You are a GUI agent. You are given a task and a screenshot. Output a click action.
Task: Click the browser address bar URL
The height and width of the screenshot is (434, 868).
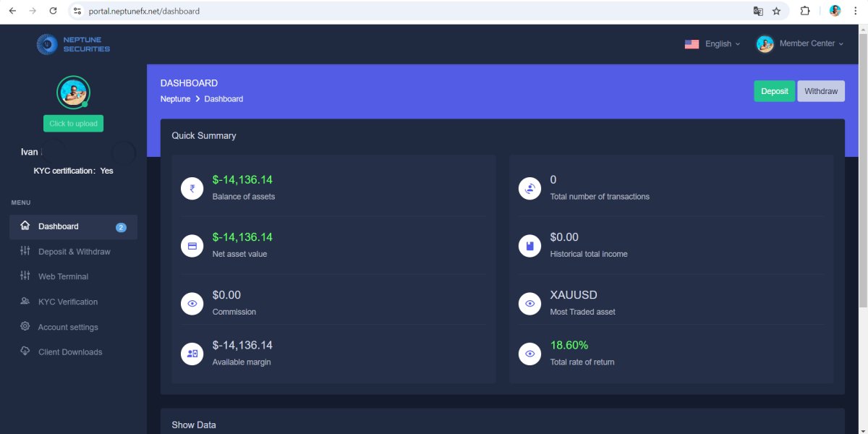[144, 11]
